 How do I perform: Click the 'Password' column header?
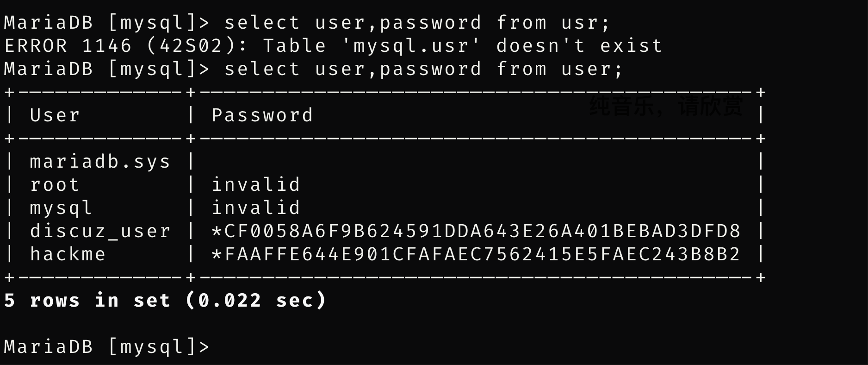coord(262,115)
